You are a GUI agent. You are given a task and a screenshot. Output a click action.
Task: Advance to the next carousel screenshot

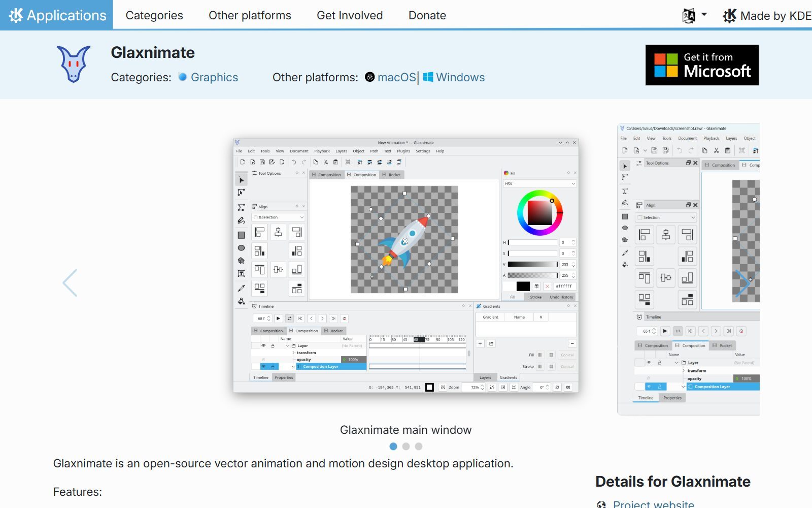[742, 283]
